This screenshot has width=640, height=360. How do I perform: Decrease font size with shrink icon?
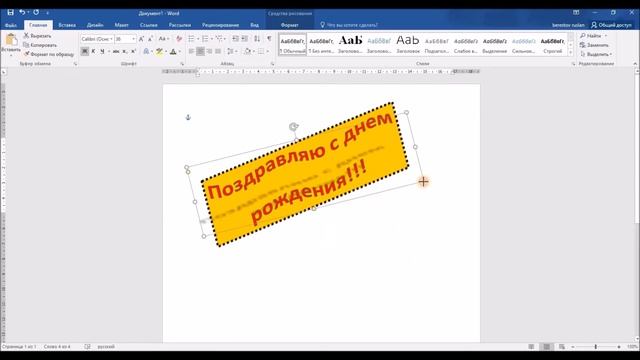pyautogui.click(x=150, y=39)
